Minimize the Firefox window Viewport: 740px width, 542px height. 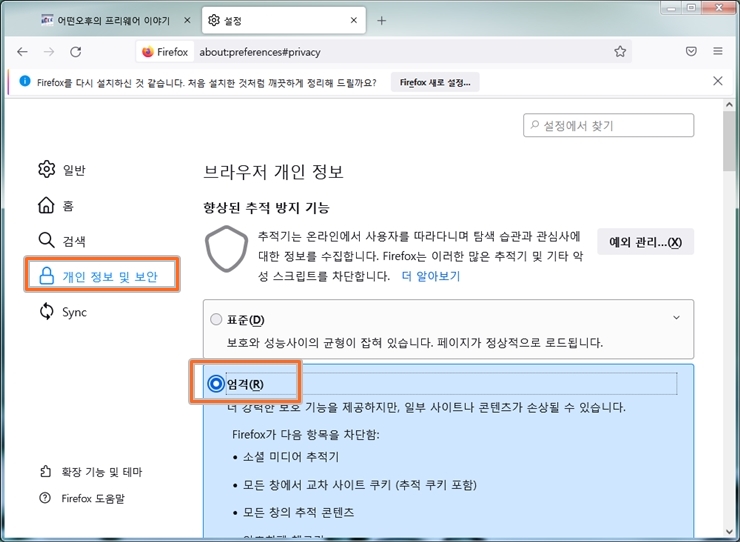(671, 8)
